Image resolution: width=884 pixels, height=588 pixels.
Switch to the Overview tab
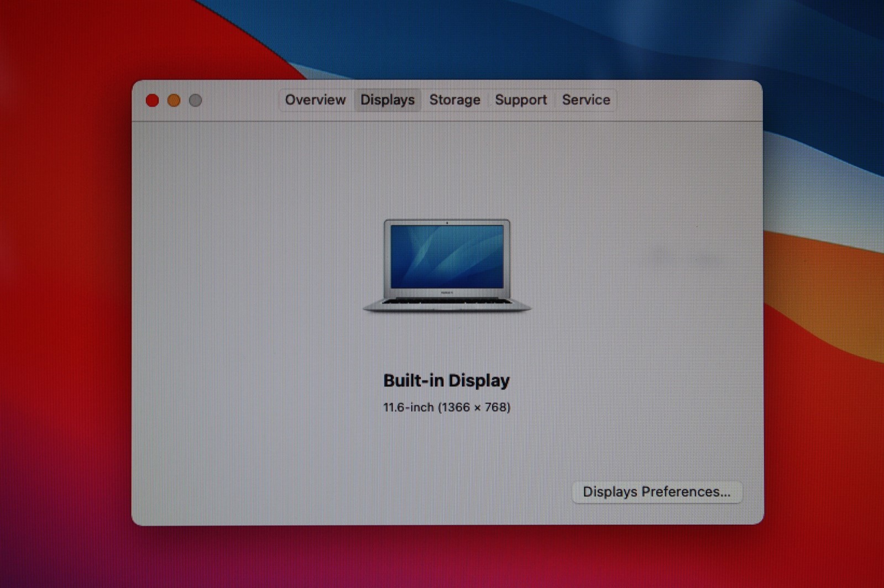click(x=315, y=100)
